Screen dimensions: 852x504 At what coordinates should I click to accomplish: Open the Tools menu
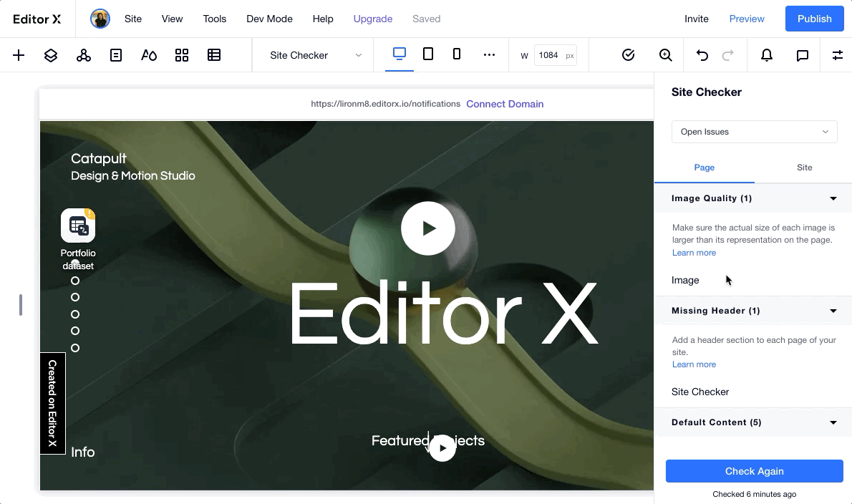point(215,19)
